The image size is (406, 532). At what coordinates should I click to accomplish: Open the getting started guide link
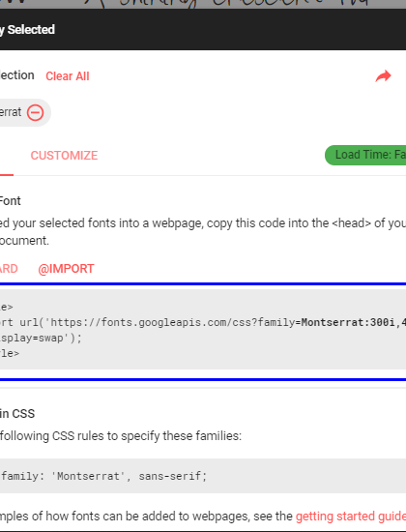click(351, 517)
